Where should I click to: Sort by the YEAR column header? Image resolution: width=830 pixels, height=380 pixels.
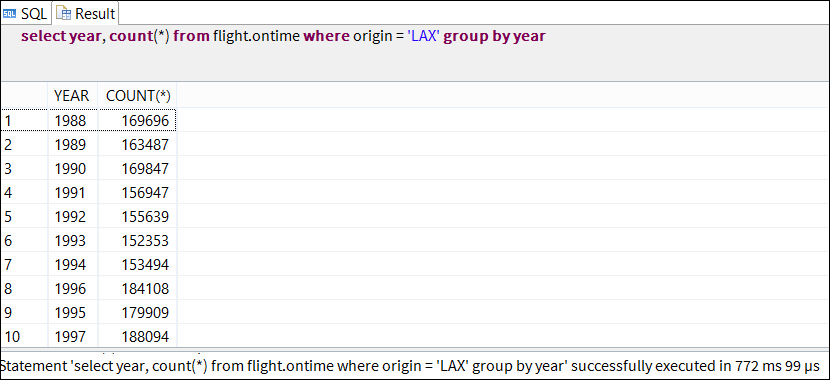pyautogui.click(x=72, y=96)
